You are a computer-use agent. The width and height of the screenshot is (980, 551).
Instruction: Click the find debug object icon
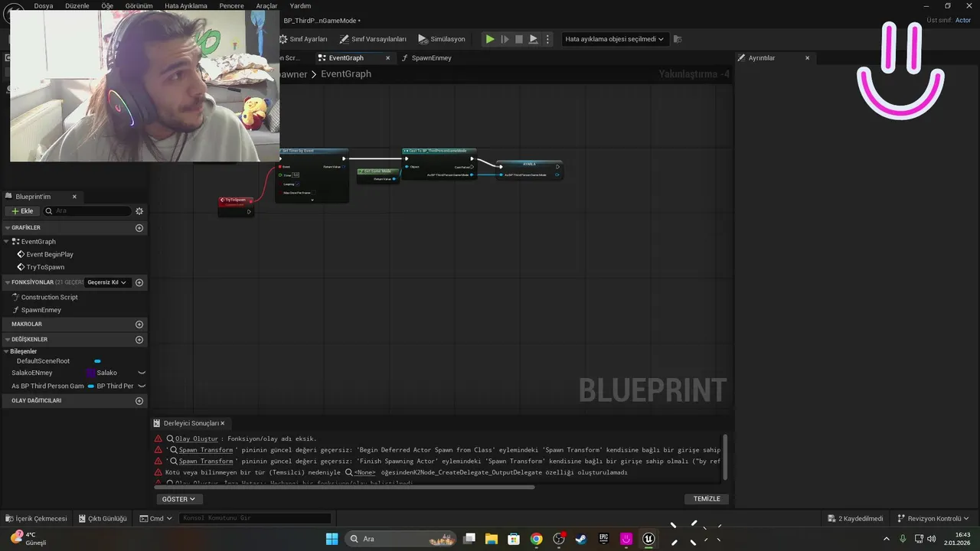click(x=678, y=39)
